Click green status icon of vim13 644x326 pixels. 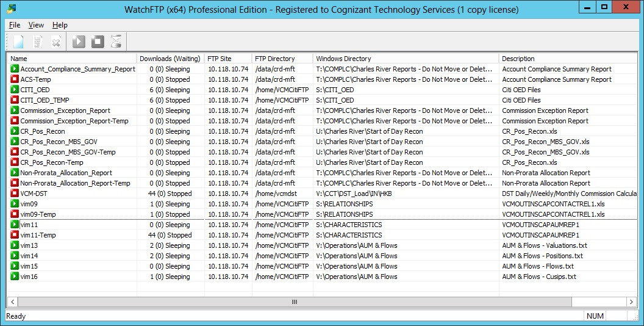(15, 245)
